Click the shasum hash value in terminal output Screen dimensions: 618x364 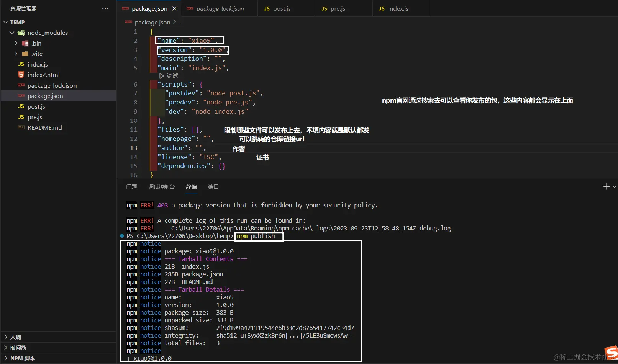pos(285,328)
